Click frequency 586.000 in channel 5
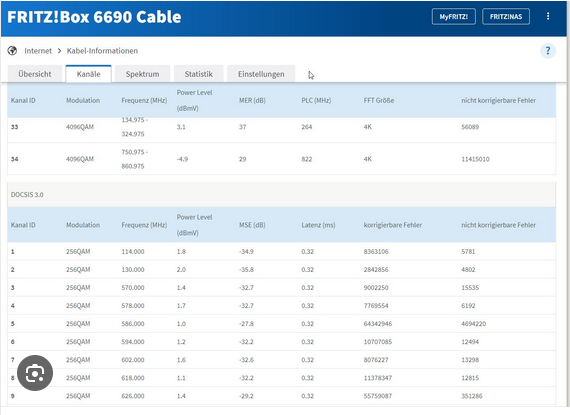This screenshot has width=570, height=415. [x=133, y=324]
